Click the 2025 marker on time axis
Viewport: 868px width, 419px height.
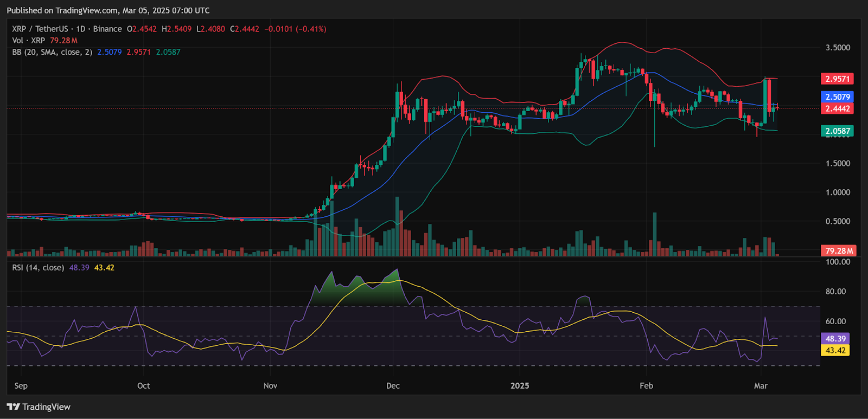coord(520,386)
